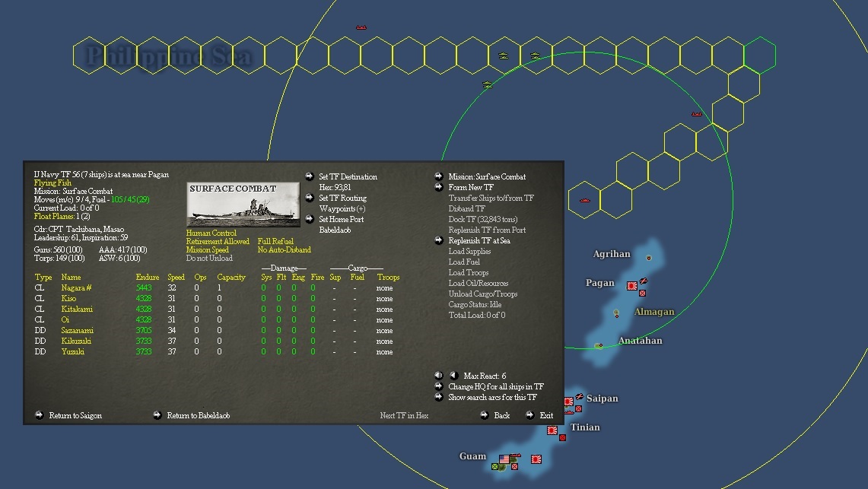Click the Set TF Destination arrow icon

(x=310, y=176)
